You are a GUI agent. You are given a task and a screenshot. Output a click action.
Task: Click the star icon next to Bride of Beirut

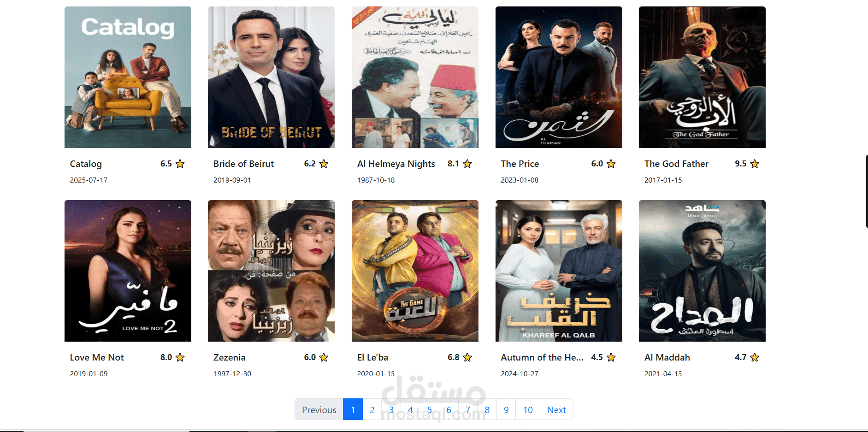(x=324, y=164)
